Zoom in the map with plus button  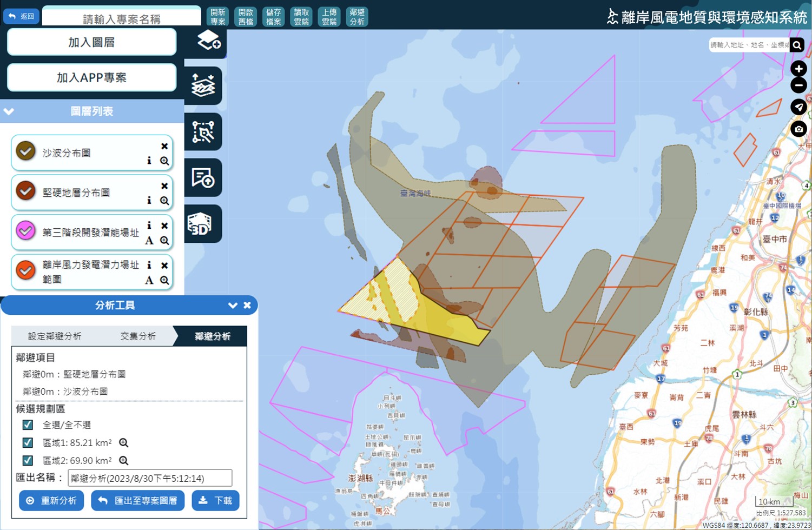798,69
